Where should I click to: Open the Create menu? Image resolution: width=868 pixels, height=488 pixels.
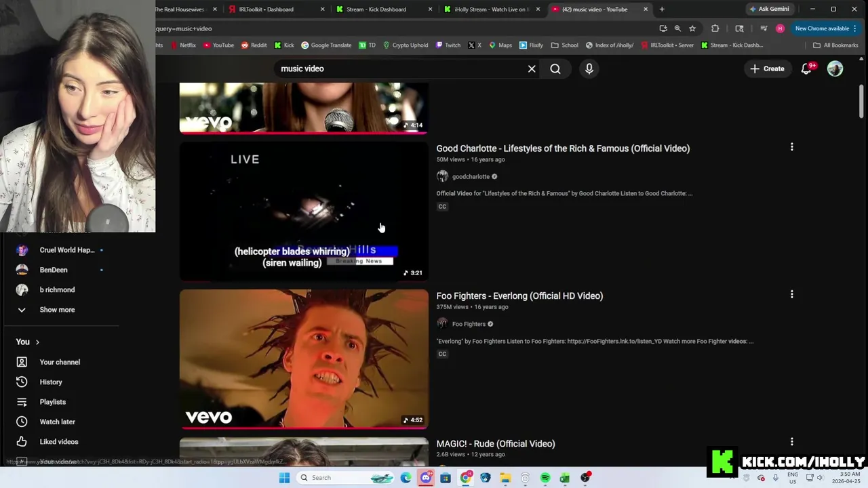click(768, 68)
